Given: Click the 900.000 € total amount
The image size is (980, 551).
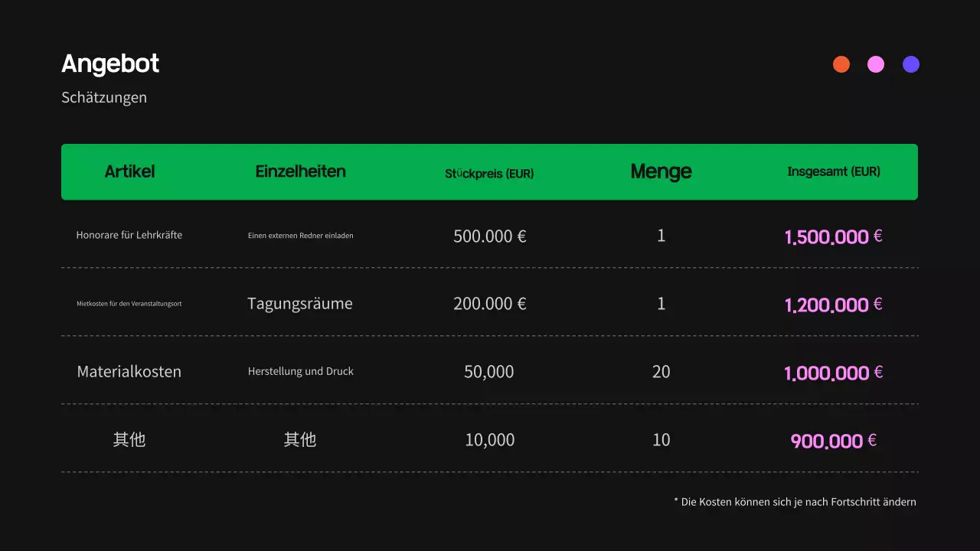Looking at the screenshot, I should click(x=833, y=441).
